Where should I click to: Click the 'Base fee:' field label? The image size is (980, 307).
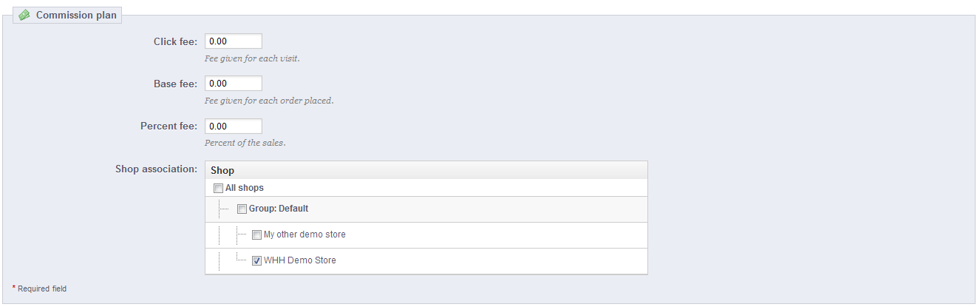pyautogui.click(x=175, y=84)
